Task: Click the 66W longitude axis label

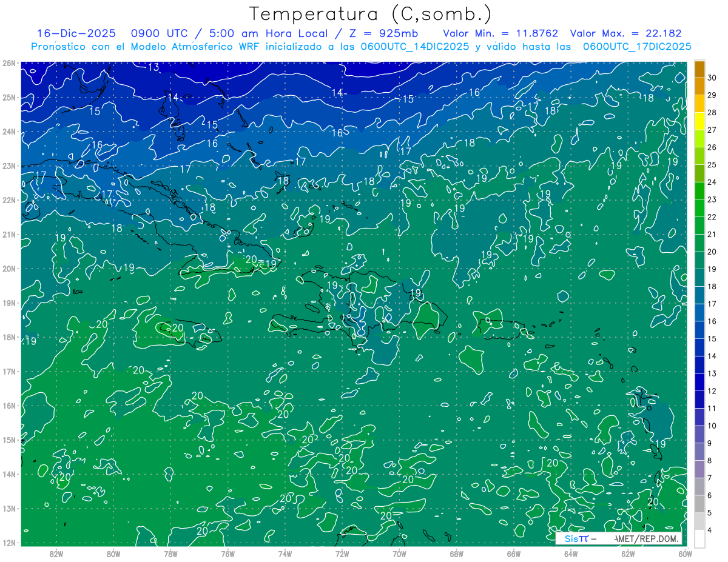Action: pyautogui.click(x=513, y=554)
